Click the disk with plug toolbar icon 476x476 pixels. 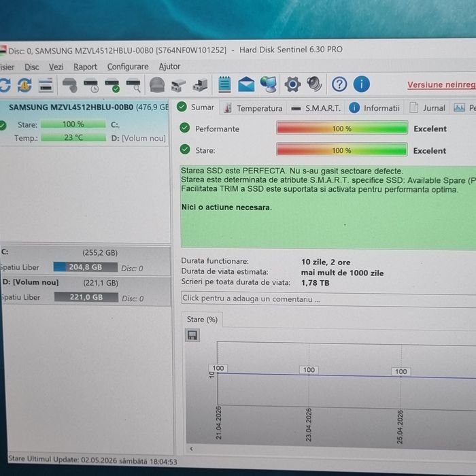pos(201,85)
